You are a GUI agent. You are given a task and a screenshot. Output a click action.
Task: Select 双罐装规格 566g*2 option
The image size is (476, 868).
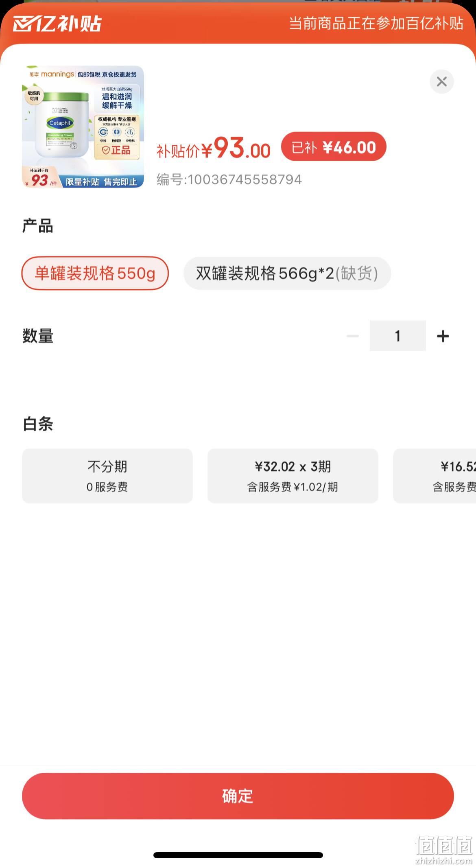pyautogui.click(x=287, y=273)
